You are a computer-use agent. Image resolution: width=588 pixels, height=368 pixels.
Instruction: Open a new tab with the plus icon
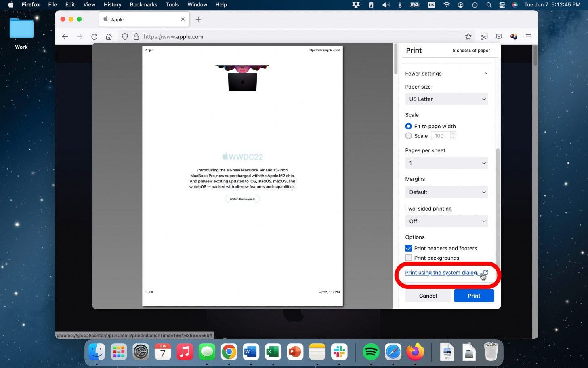point(198,19)
